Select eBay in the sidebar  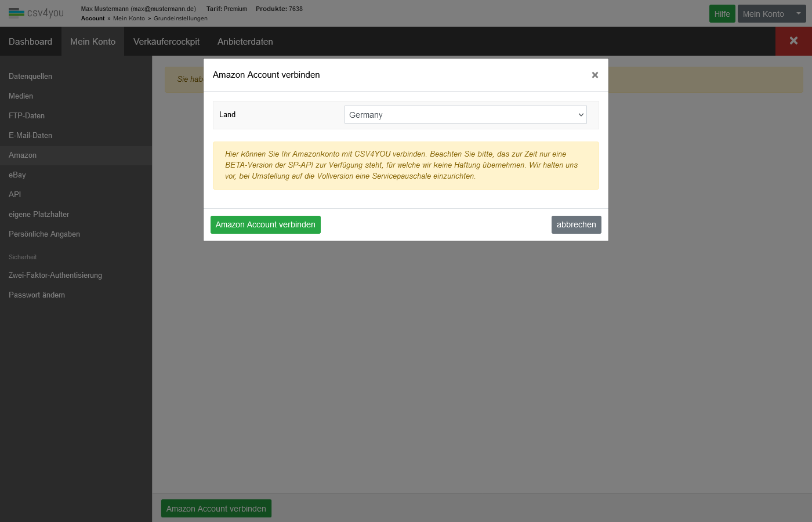[x=17, y=175]
